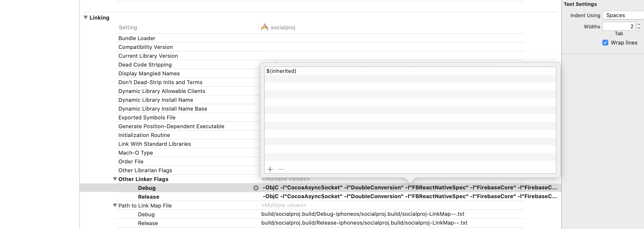Open the Indent Using dropdown showing Spaces
Image resolution: width=644 pixels, height=229 pixels.
click(622, 15)
